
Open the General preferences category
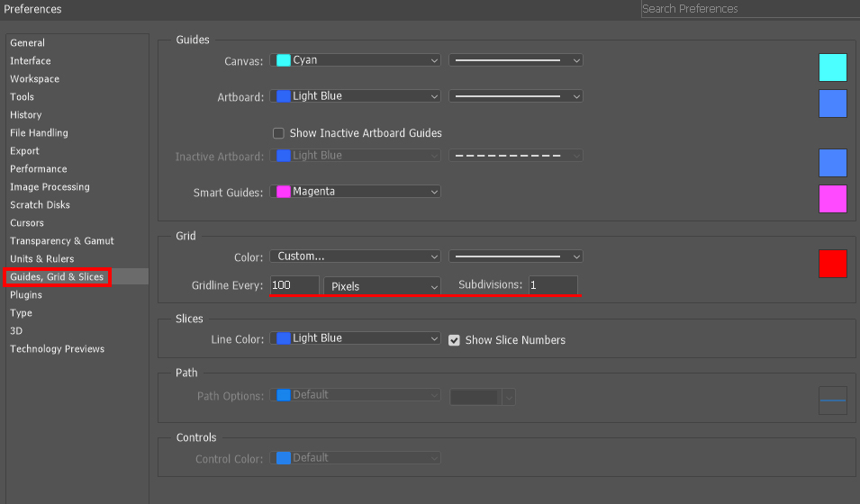[x=27, y=43]
